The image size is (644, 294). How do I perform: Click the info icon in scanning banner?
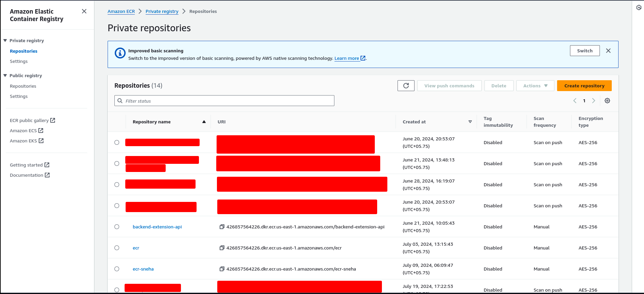coord(120,53)
